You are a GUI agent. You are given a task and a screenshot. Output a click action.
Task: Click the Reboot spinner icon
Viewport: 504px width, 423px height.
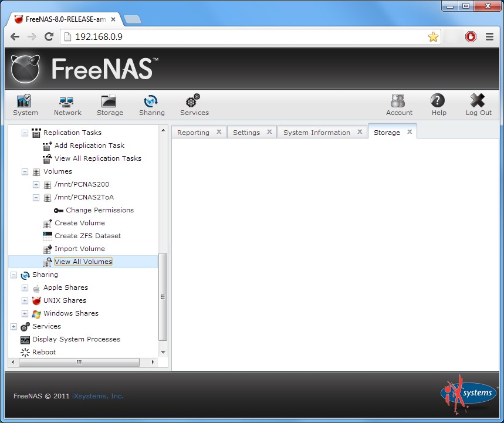[25, 353]
